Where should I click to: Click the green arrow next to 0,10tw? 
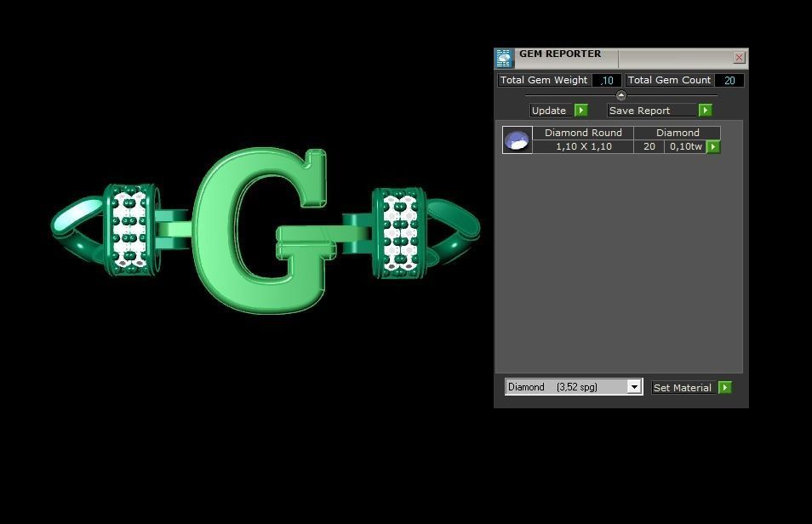pos(713,147)
